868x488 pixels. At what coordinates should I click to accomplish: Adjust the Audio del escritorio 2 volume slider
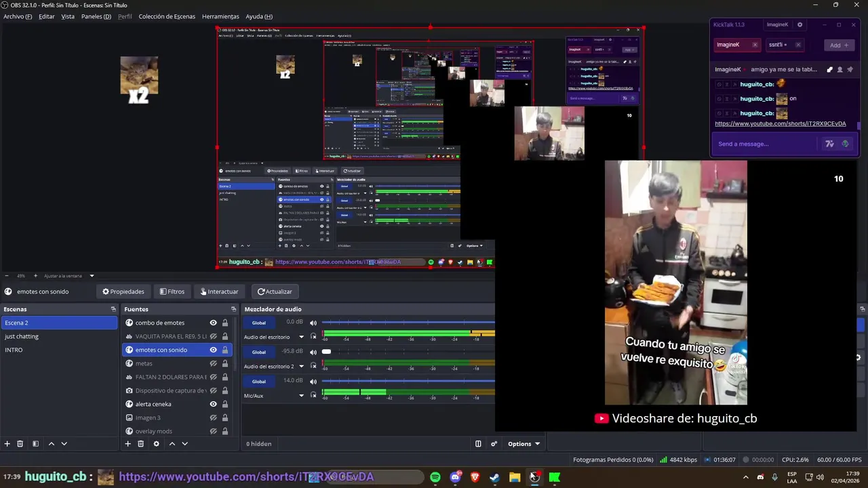[408, 352]
